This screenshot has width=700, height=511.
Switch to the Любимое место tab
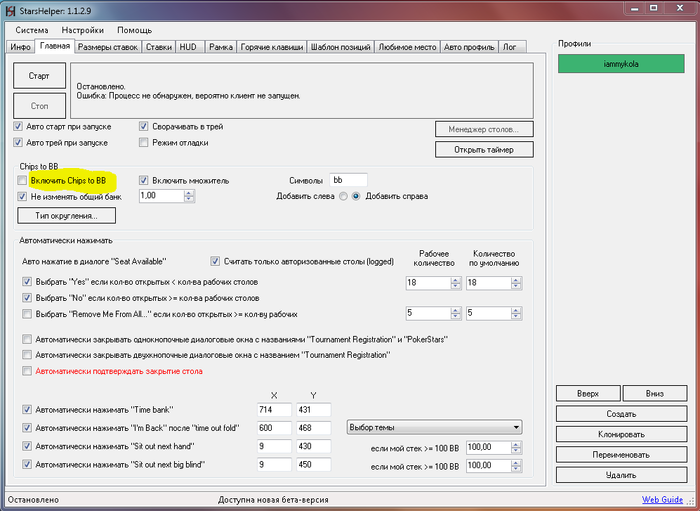pyautogui.click(x=407, y=47)
